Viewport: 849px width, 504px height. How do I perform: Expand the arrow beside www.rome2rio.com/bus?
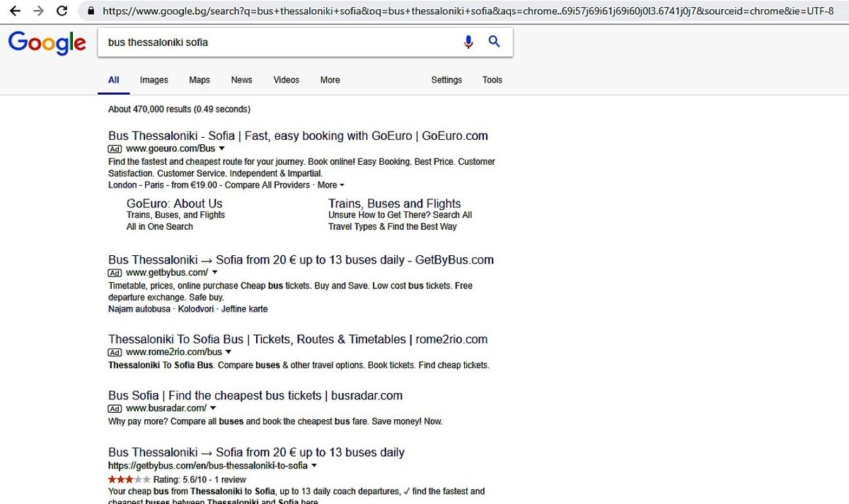[228, 352]
